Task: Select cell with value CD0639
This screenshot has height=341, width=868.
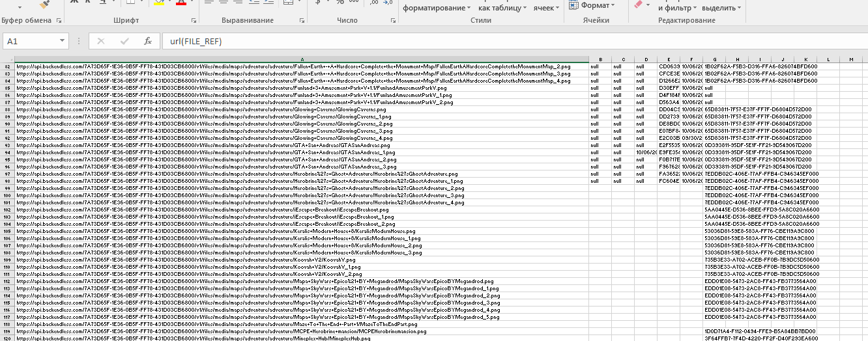Action: coord(669,66)
